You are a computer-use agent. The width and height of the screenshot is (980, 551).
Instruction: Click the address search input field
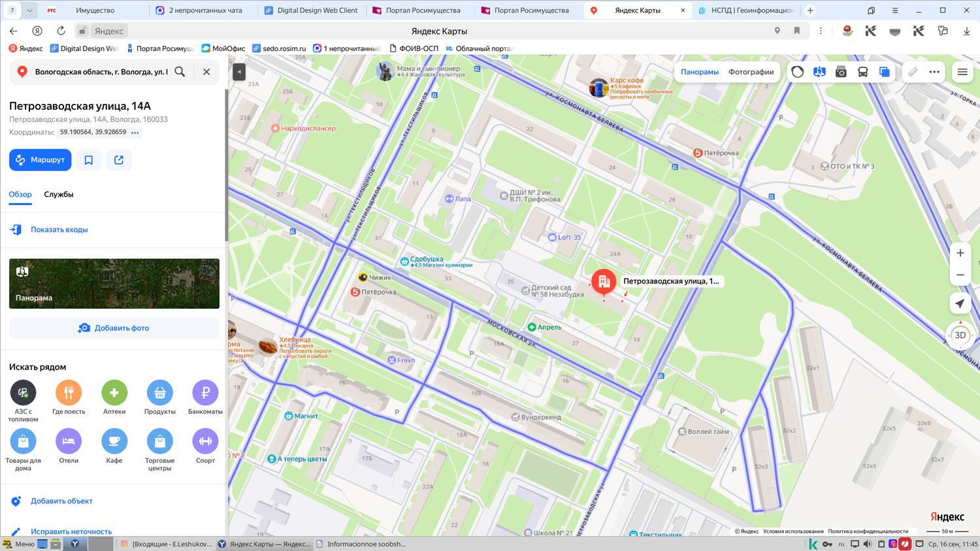point(101,72)
